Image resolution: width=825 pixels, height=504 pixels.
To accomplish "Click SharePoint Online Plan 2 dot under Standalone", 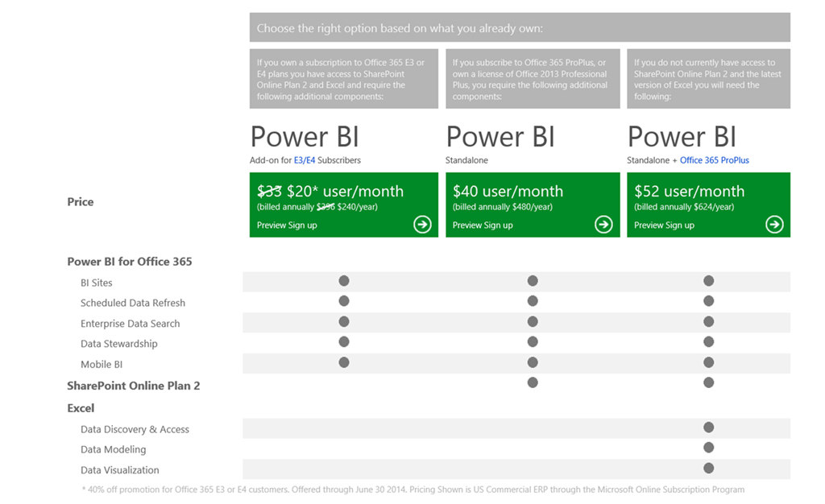I will [533, 382].
